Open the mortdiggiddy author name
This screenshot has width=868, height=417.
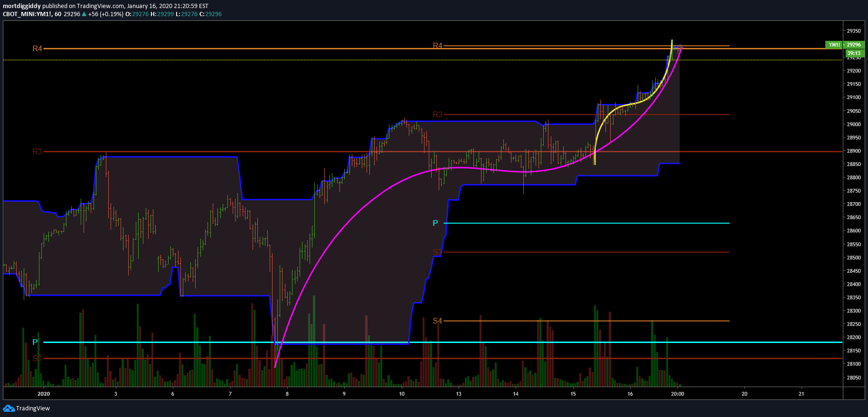coord(22,6)
